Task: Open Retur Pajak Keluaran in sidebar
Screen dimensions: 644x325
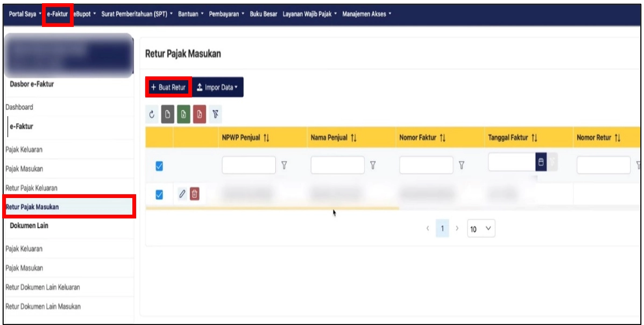Action: click(x=31, y=188)
